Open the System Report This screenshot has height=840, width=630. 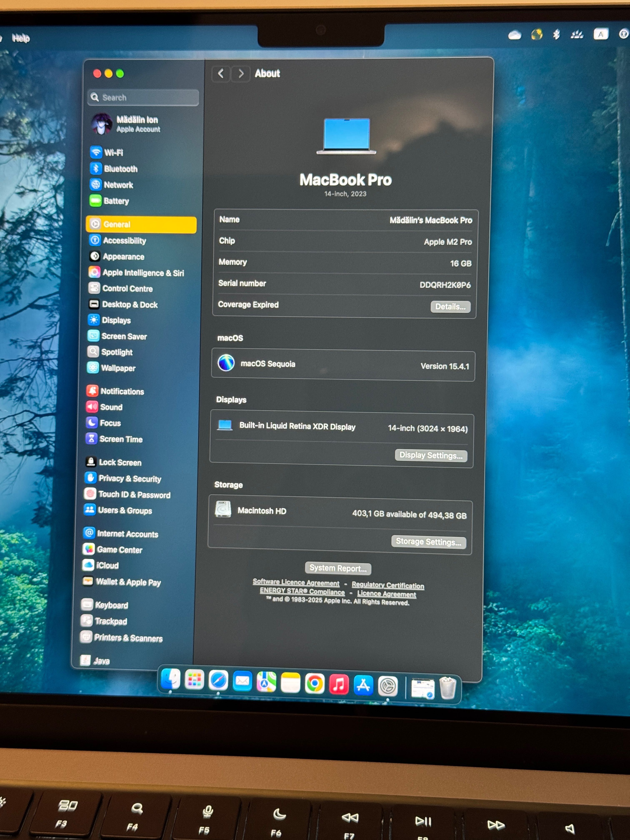tap(338, 569)
